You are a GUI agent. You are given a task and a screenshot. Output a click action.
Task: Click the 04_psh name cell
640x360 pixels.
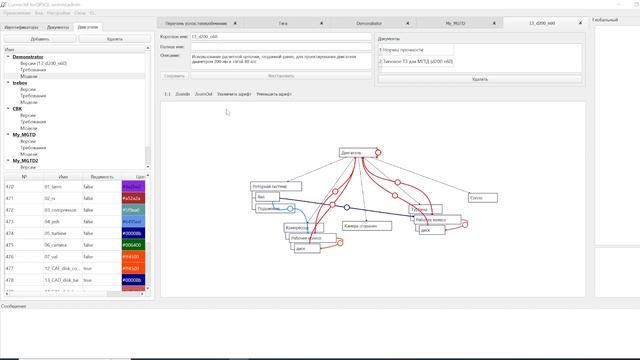62,222
